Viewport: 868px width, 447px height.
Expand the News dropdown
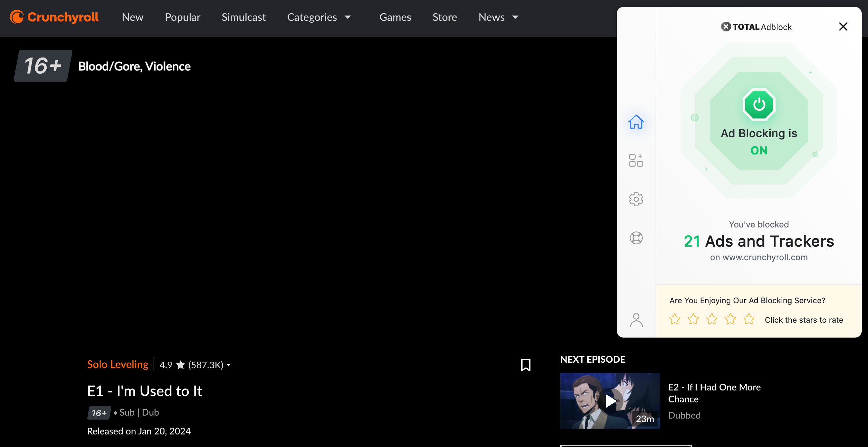tap(498, 17)
